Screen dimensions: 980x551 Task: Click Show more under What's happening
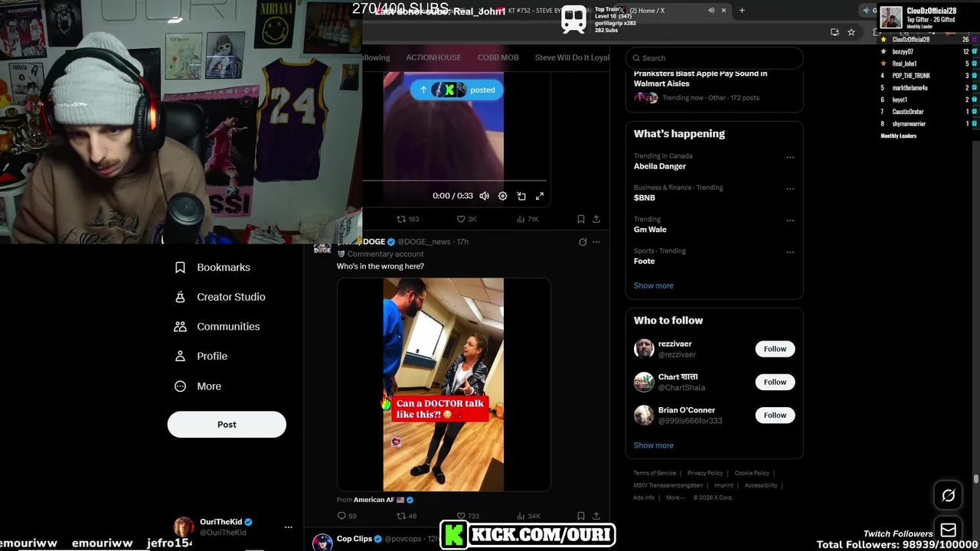pyautogui.click(x=653, y=285)
